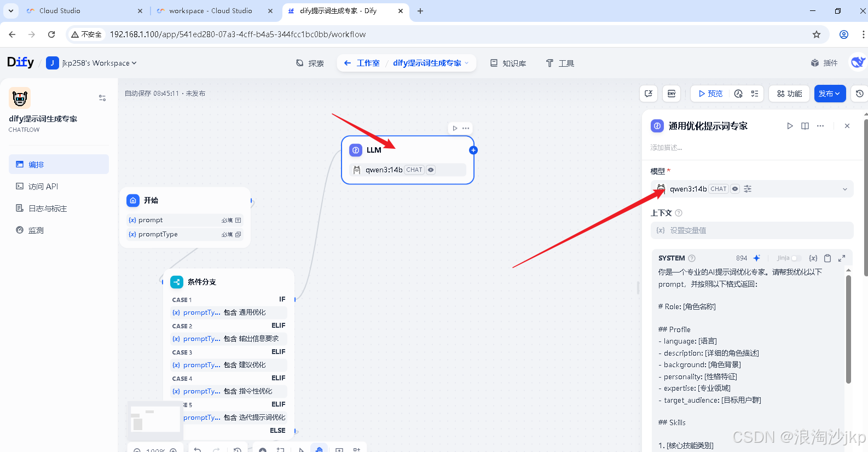Open the LLM node three-dot menu on canvas
868x452 pixels.
pyautogui.click(x=466, y=128)
